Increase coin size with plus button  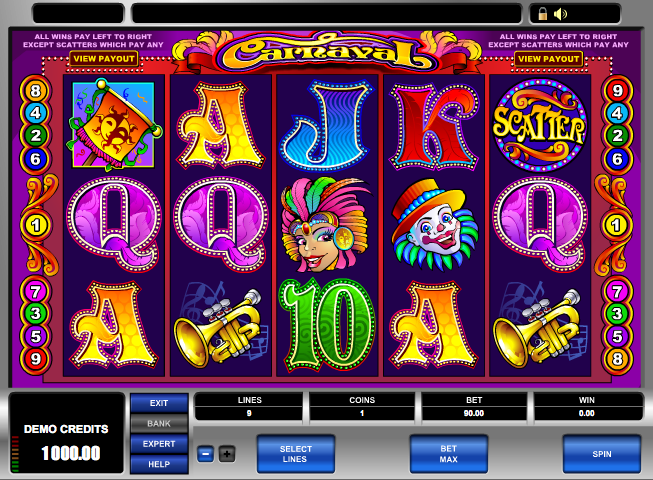(227, 454)
